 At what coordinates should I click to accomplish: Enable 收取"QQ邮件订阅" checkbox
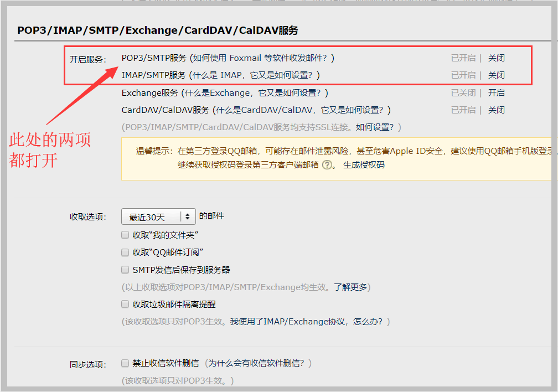click(x=125, y=252)
